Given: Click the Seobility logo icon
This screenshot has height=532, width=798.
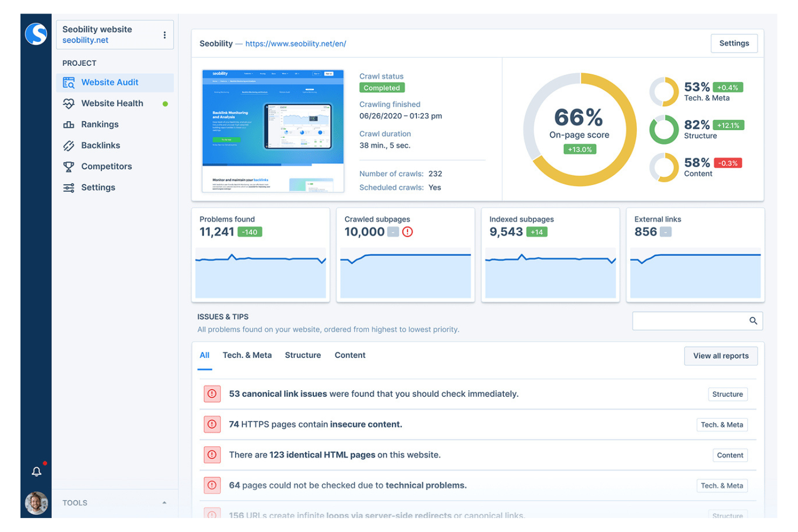Looking at the screenshot, I should pyautogui.click(x=36, y=34).
